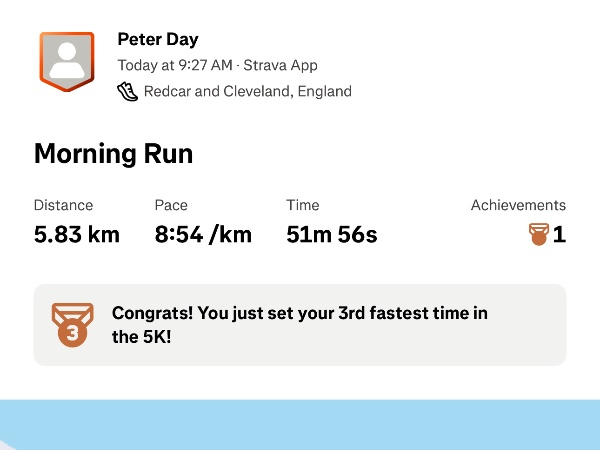Click the achievements trophy icon
Viewport: 600px width, 450px height.
click(538, 235)
